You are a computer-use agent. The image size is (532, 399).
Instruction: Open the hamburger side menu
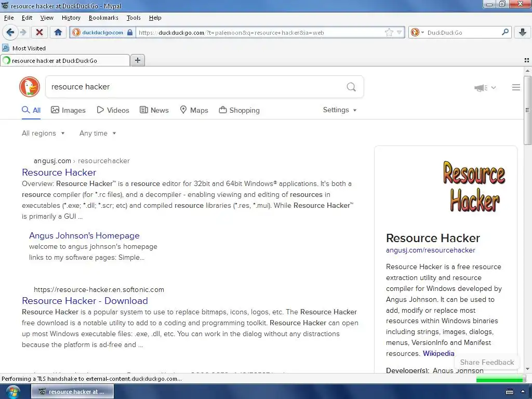coord(516,87)
